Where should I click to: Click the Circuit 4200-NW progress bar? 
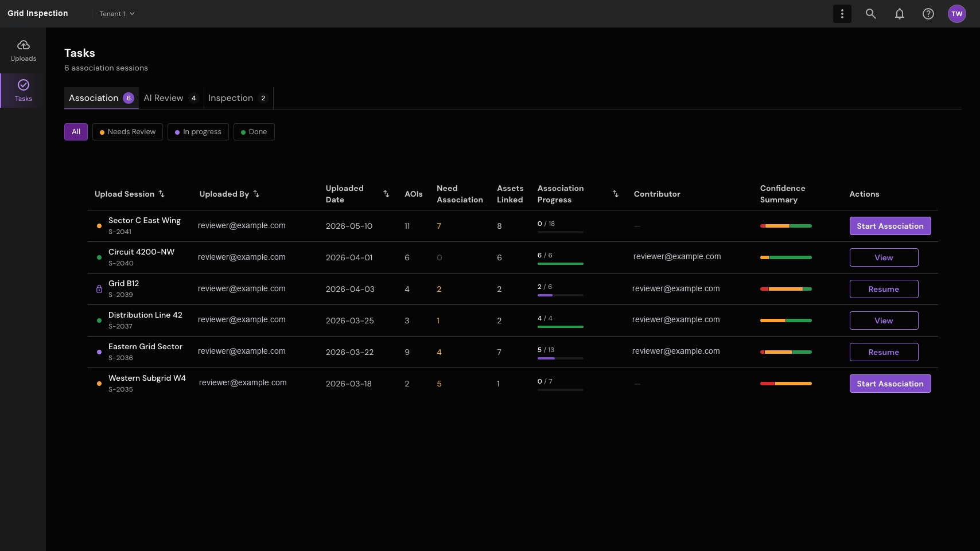pos(561,264)
